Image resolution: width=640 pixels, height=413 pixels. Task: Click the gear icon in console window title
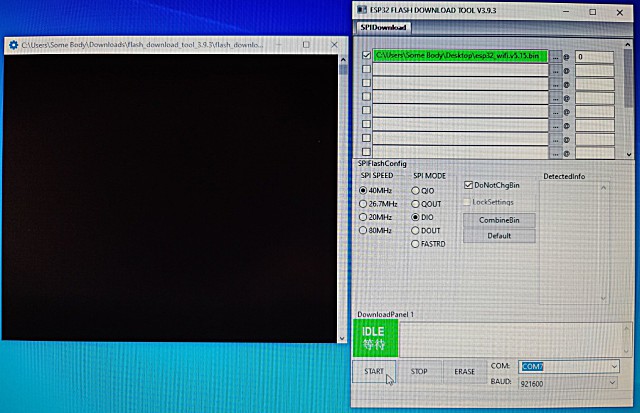[13, 44]
